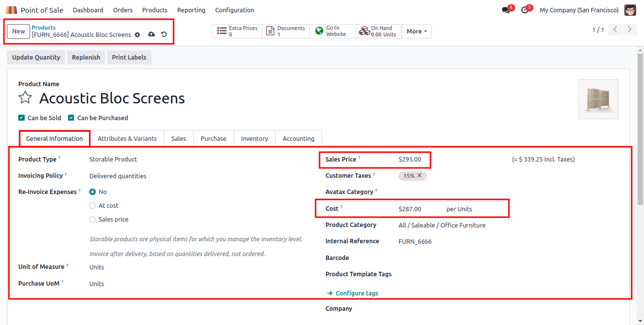Open the Product Template Tags field
The height and width of the screenshot is (325, 644).
508,274
